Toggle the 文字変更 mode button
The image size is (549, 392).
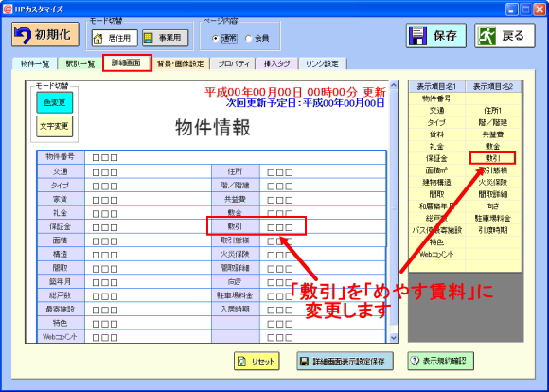(55, 126)
